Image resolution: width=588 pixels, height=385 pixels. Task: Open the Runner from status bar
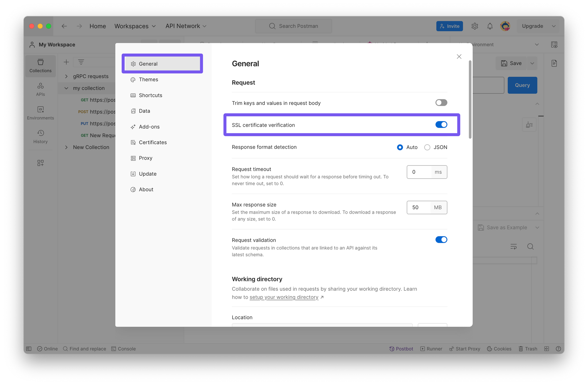[431, 349]
